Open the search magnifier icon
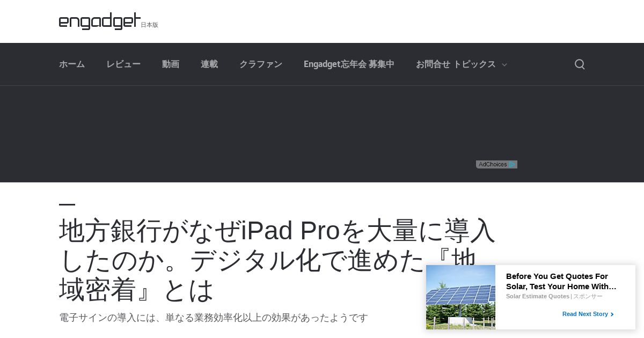The width and height of the screenshot is (644, 338). point(580,64)
